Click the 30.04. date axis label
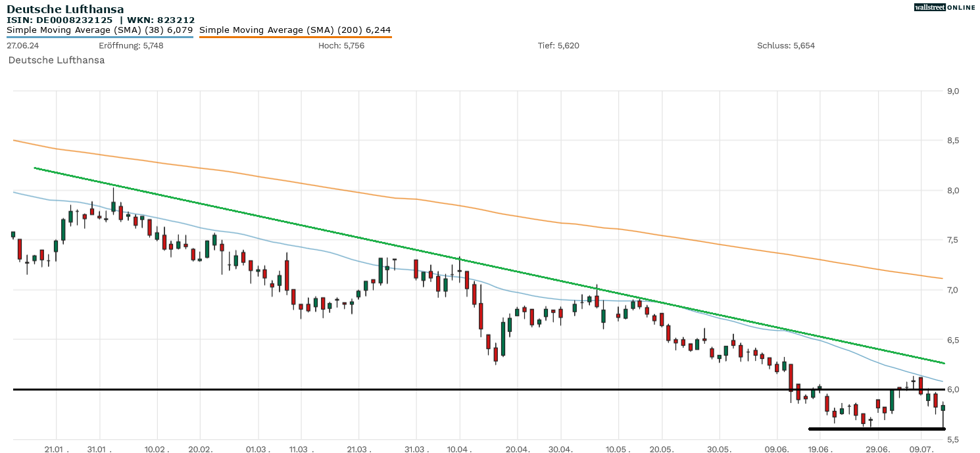The height and width of the screenshot is (453, 980). [560, 449]
